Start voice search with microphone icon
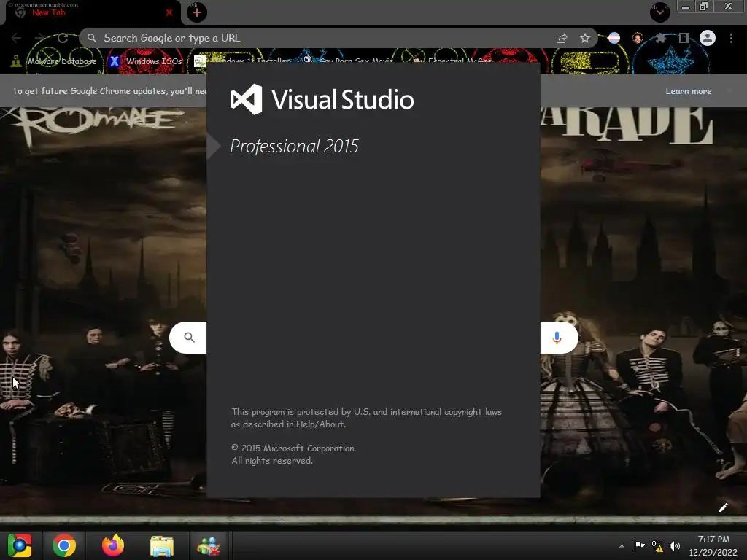 click(x=557, y=338)
